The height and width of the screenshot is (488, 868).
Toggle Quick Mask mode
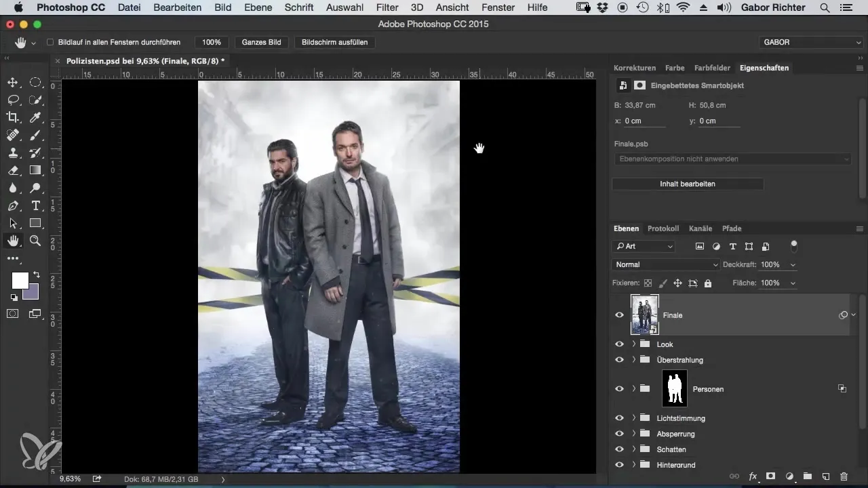coord(12,313)
